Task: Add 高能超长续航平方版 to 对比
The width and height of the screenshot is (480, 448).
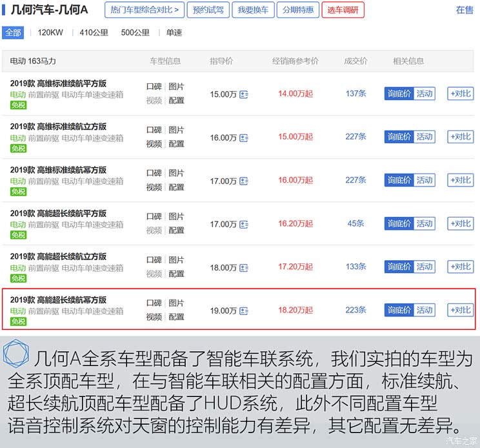Action: click(461, 223)
